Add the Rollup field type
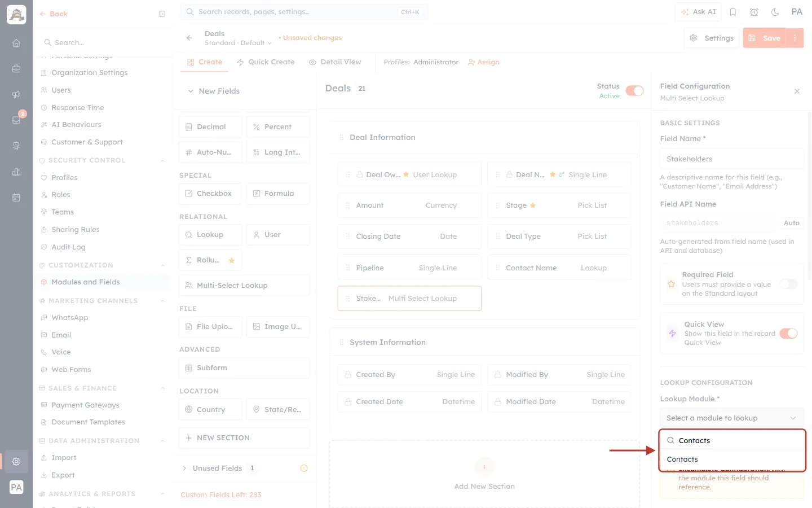Viewport: 812px width, 508px height. pyautogui.click(x=210, y=260)
